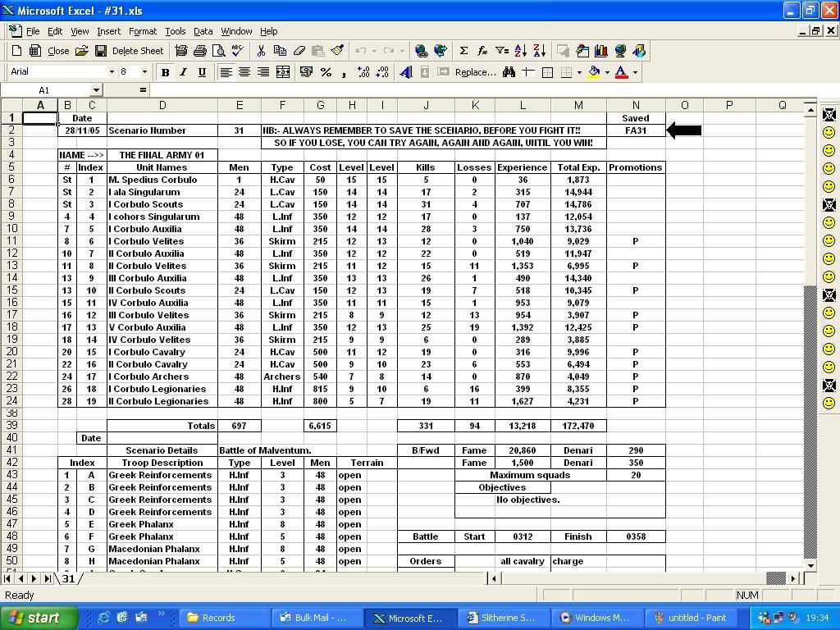Toggle underline formatting
This screenshot has height=630, width=840.
(202, 72)
